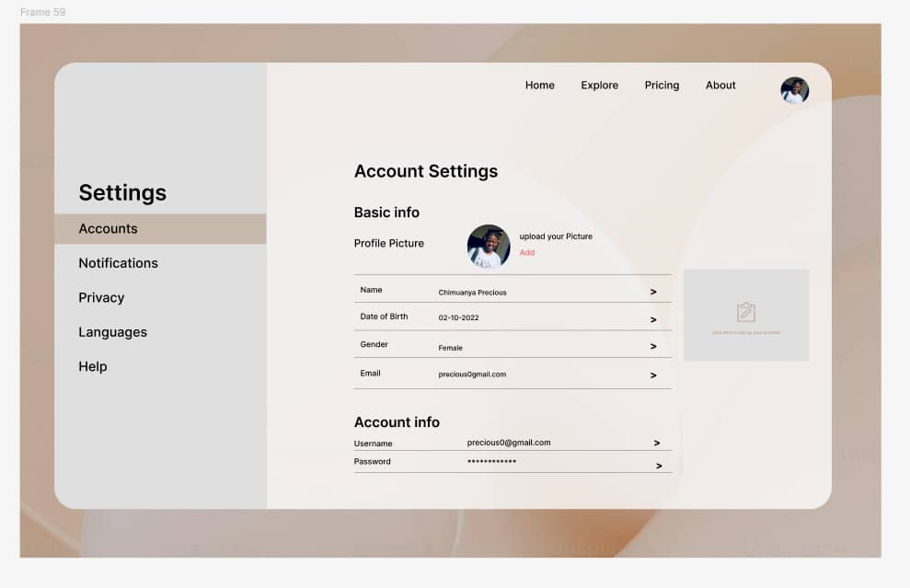Click the Basic info heading

pyautogui.click(x=386, y=213)
